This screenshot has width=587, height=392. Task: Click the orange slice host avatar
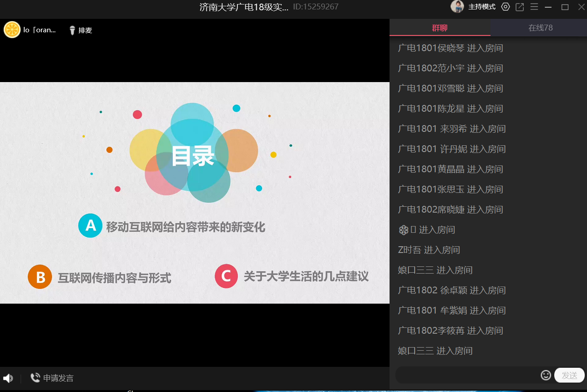click(x=12, y=30)
